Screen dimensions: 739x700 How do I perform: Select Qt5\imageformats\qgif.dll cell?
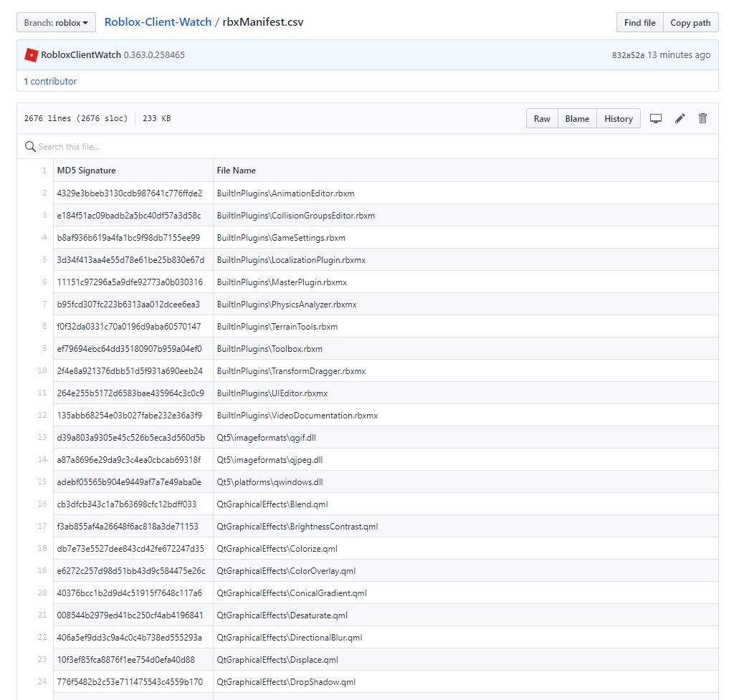click(x=466, y=437)
